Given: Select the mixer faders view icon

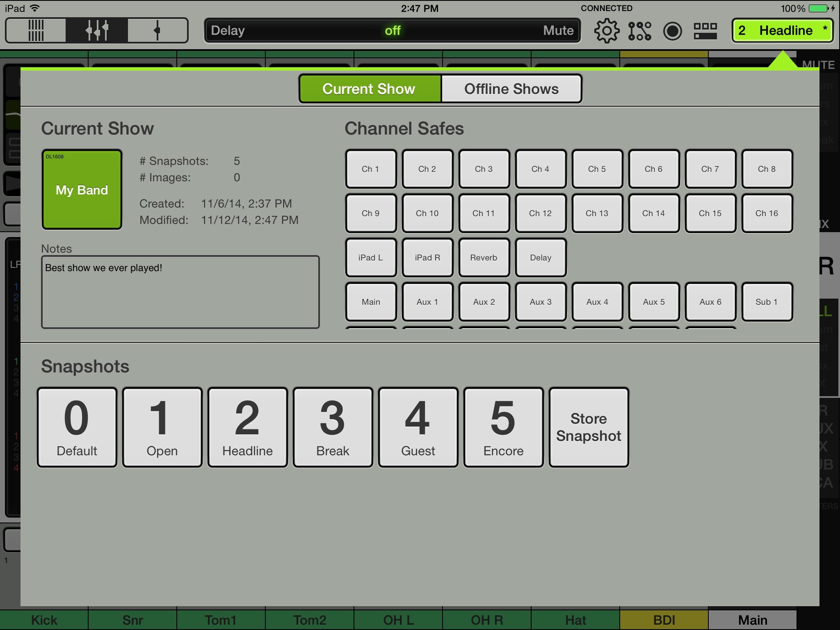Looking at the screenshot, I should pyautogui.click(x=97, y=30).
